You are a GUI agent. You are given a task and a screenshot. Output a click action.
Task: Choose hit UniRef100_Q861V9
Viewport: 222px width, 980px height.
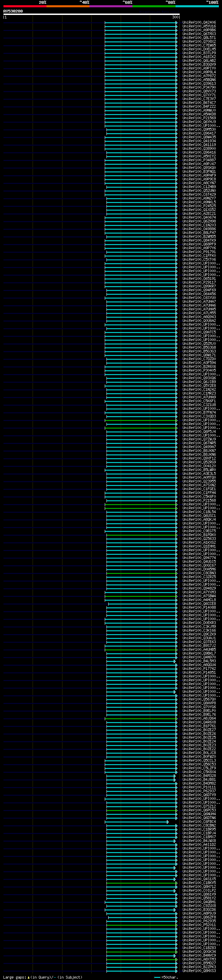199,894
